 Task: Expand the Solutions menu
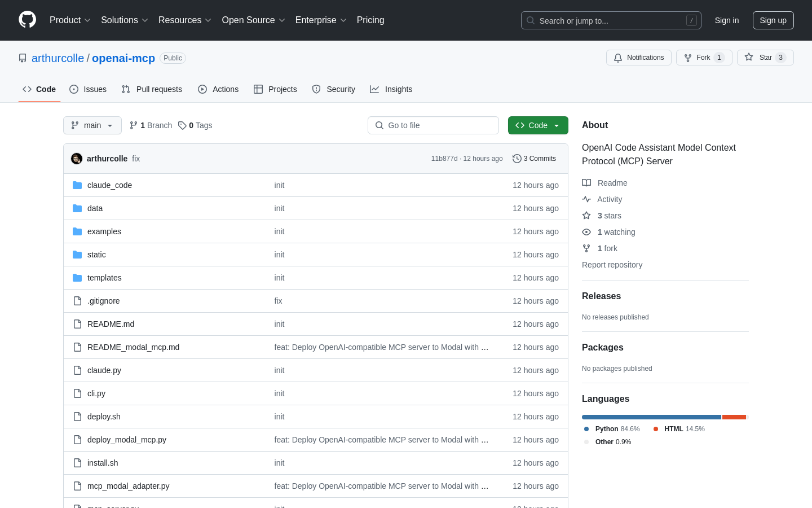coord(125,20)
